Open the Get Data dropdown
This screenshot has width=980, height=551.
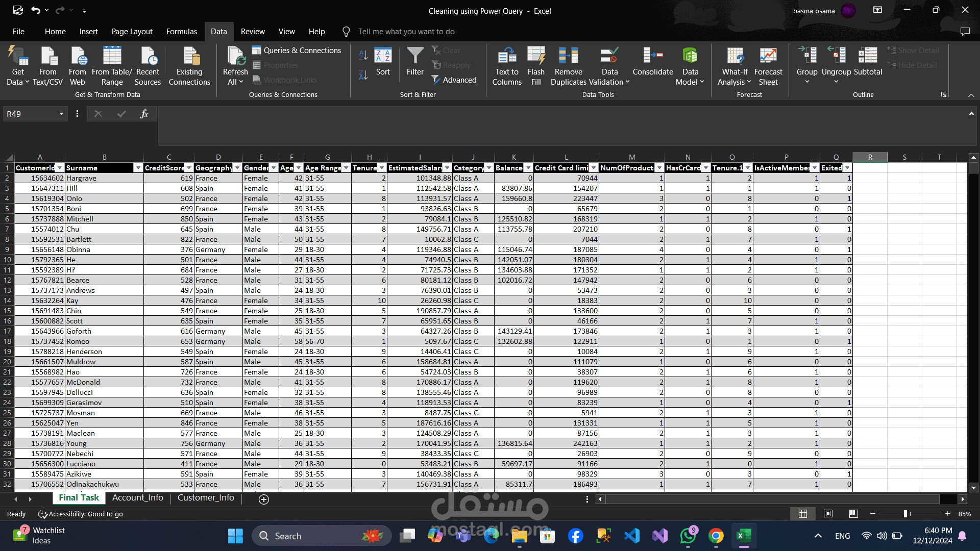click(x=18, y=66)
